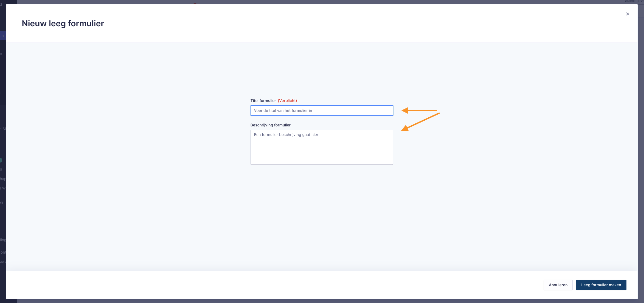644x303 pixels.
Task: Open the Scherminstellingen tab behind the dialog
Action: click(x=634, y=1)
